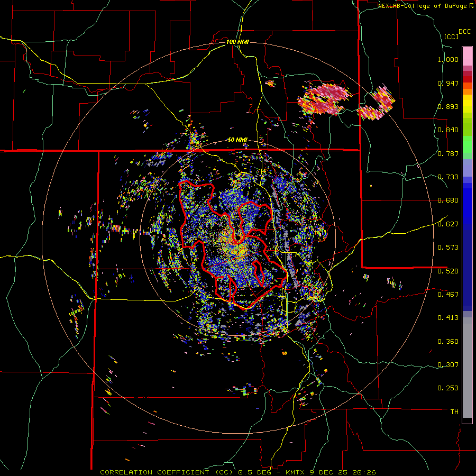Click the KMTX radar site center dot
The image size is (476, 476).
pos(237,237)
